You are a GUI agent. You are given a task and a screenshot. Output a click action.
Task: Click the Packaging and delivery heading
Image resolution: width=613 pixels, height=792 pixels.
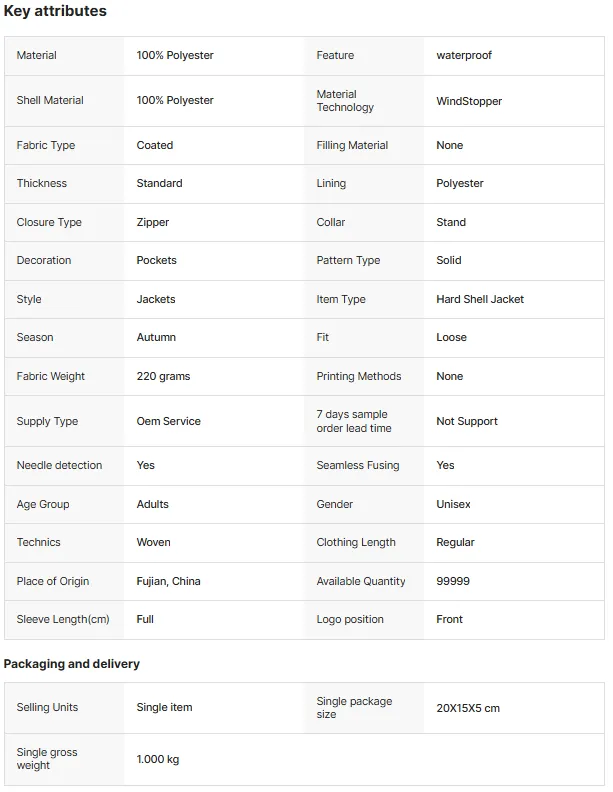pos(72,664)
